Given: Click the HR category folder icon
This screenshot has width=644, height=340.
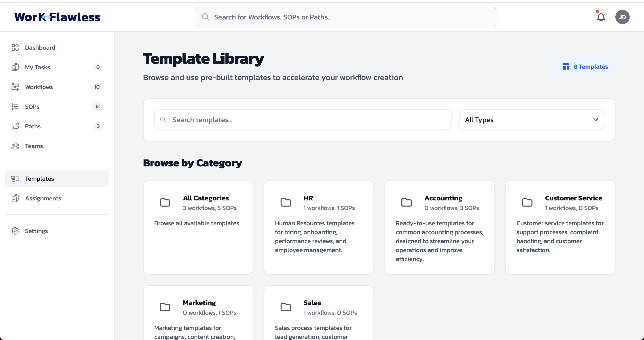Looking at the screenshot, I should [x=286, y=202].
